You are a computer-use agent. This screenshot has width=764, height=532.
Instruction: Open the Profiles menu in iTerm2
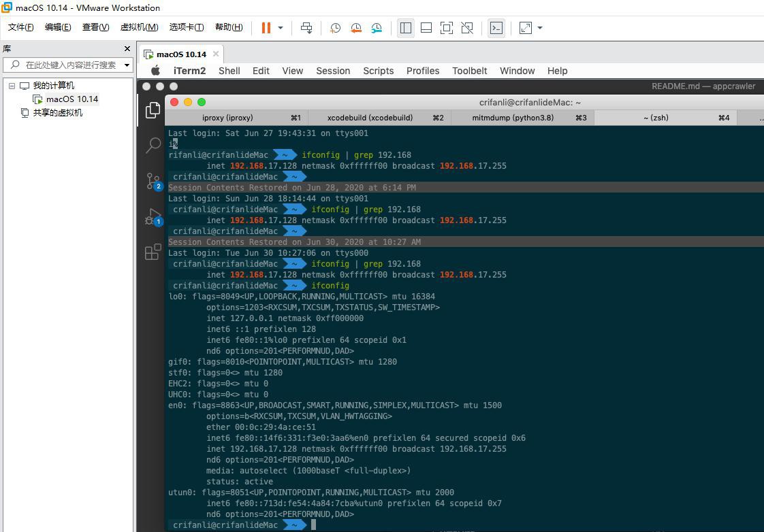click(423, 71)
